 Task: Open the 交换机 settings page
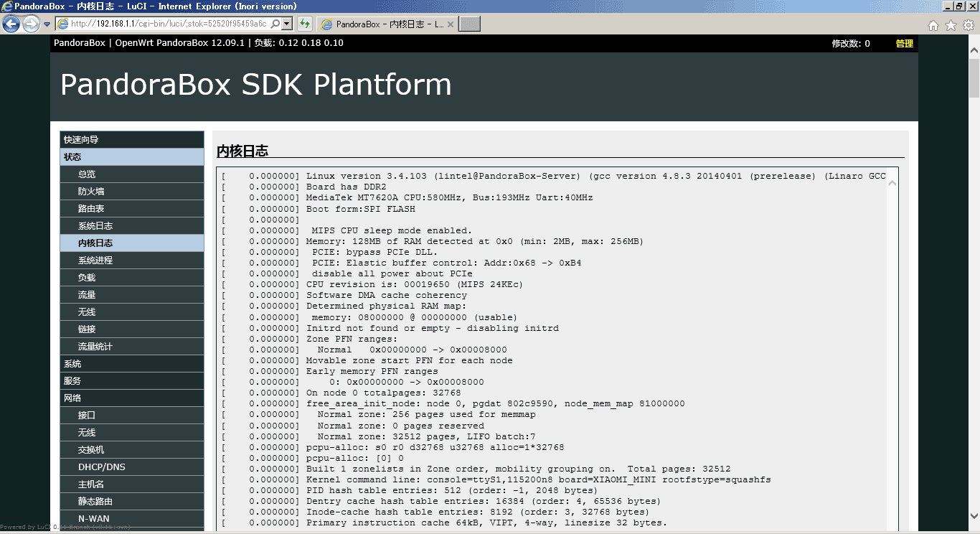132,450
